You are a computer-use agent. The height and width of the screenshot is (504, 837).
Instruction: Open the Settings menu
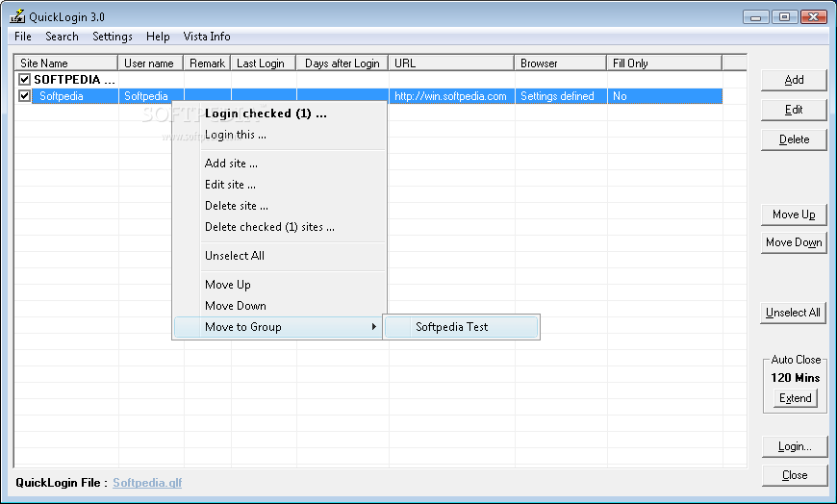coord(113,37)
